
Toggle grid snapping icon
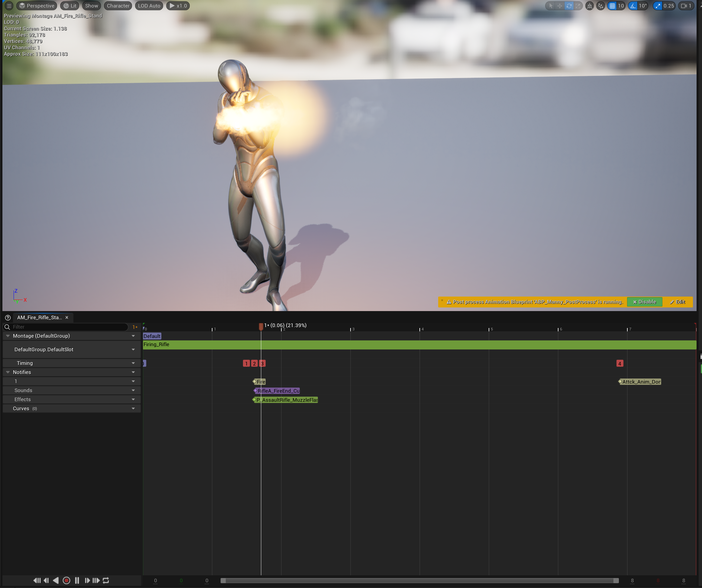point(612,6)
